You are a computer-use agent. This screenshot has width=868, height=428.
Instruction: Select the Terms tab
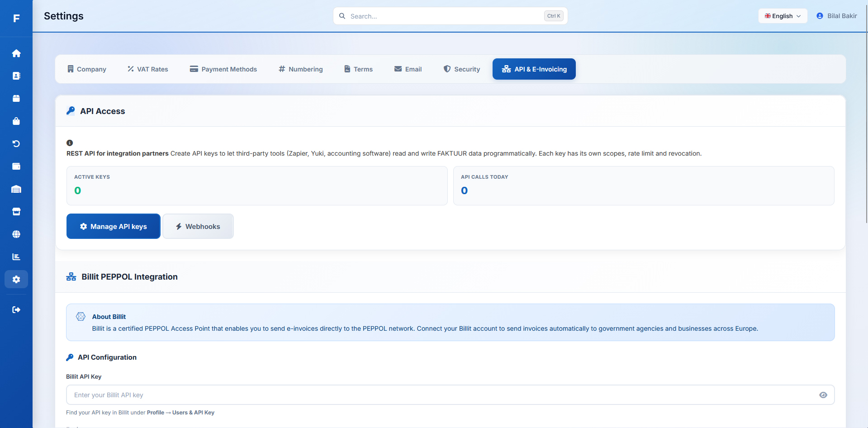tap(359, 69)
